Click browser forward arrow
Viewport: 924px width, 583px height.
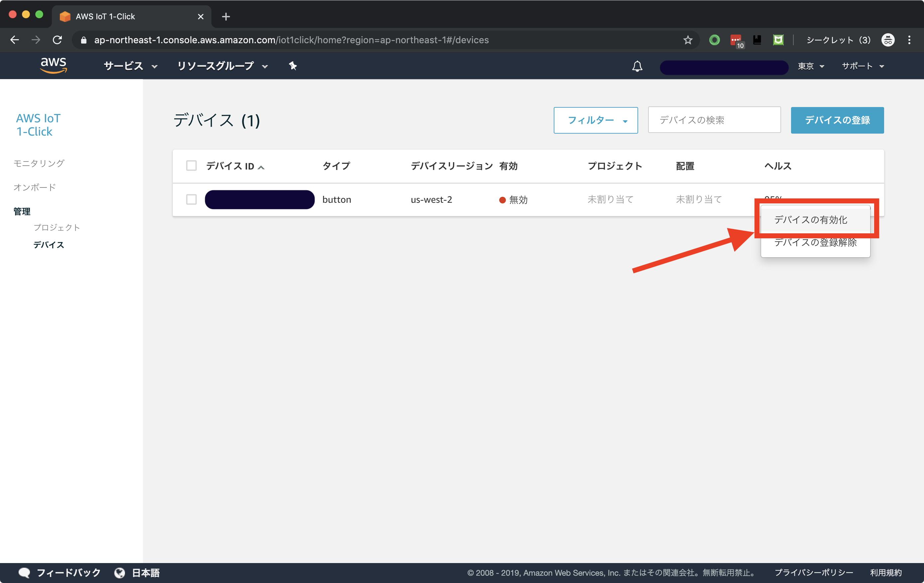click(36, 40)
